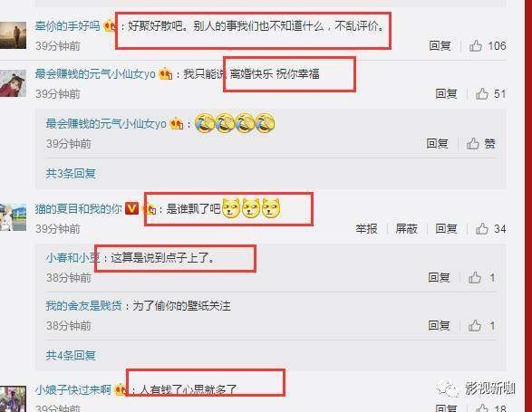
Task: Expand 共4条回复 replies
Action: (71, 355)
